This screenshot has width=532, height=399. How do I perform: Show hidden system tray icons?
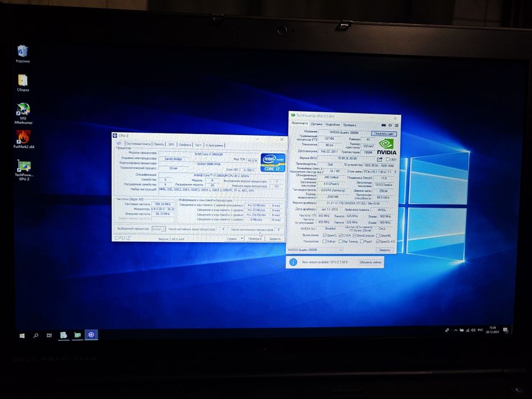coord(456,330)
